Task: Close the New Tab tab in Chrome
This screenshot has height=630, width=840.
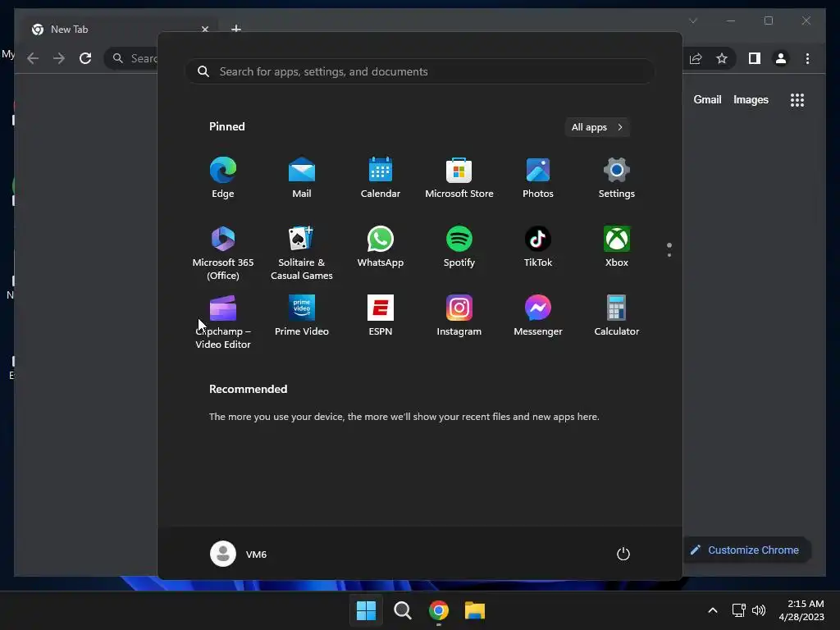Action: click(x=204, y=30)
